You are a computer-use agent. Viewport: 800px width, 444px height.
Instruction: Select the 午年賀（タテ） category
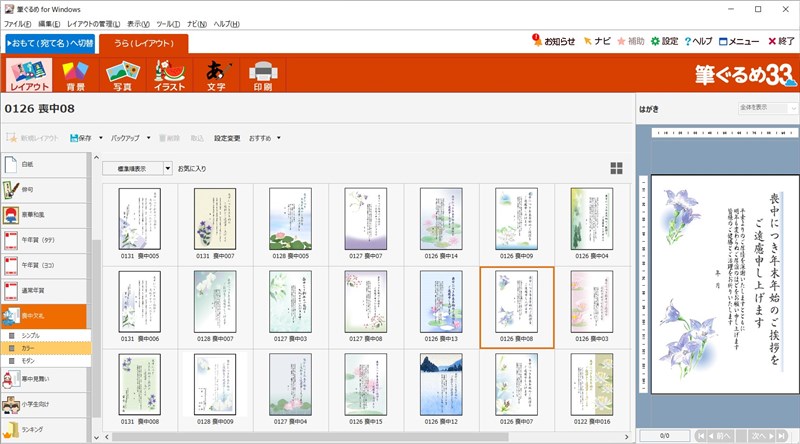pos(44,240)
